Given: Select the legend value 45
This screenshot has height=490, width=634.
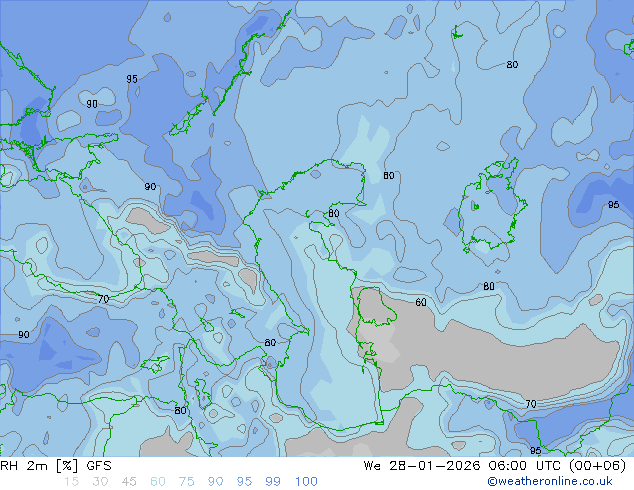Looking at the screenshot, I should [129, 482].
